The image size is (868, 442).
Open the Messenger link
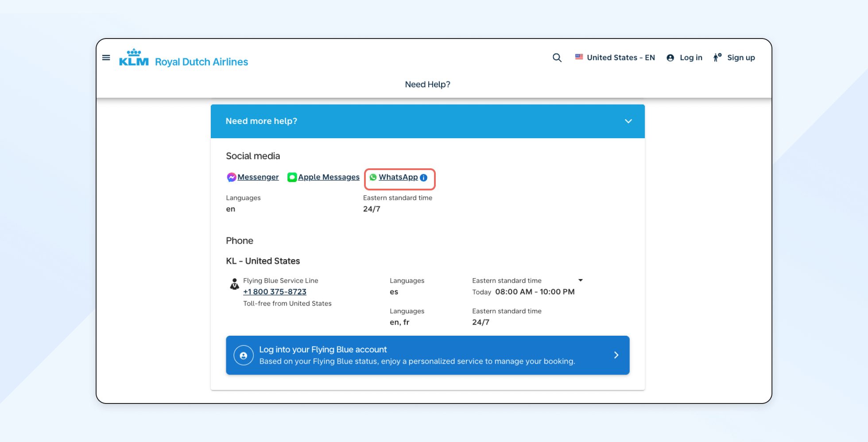click(258, 177)
